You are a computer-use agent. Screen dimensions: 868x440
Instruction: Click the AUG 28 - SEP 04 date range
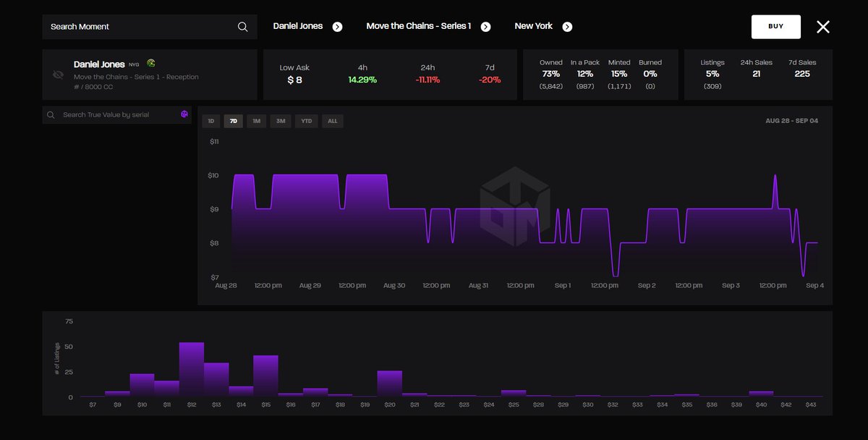click(x=791, y=121)
